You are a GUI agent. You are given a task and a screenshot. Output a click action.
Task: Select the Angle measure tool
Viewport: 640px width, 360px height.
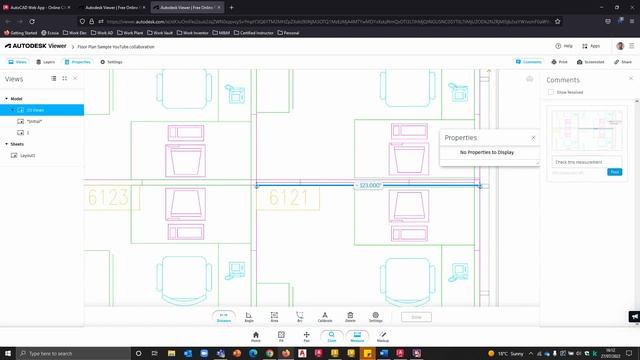click(249, 317)
